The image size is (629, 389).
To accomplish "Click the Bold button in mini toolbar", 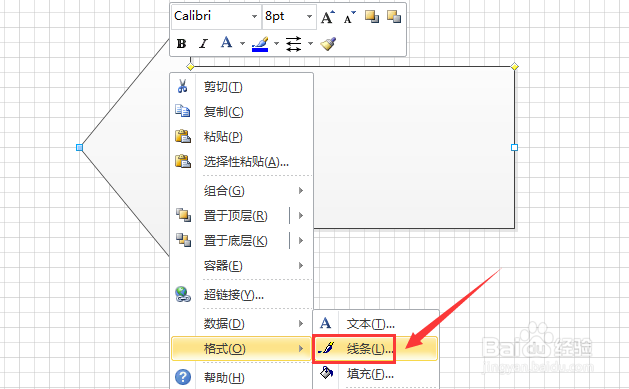I will (x=181, y=43).
